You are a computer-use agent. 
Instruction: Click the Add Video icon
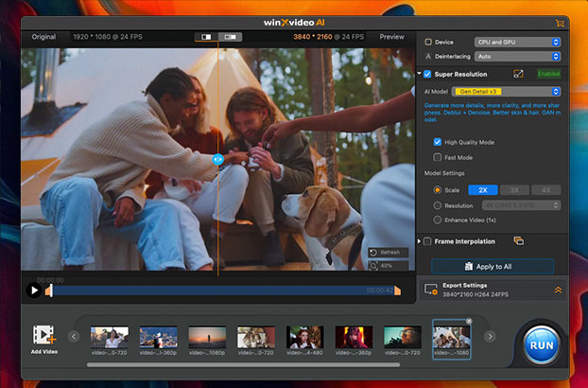point(44,336)
